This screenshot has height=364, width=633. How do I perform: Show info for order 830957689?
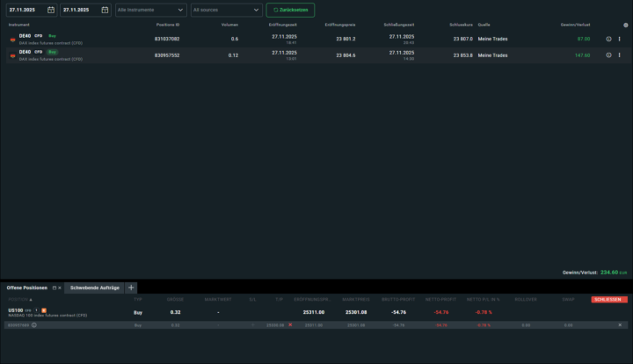(x=34, y=324)
